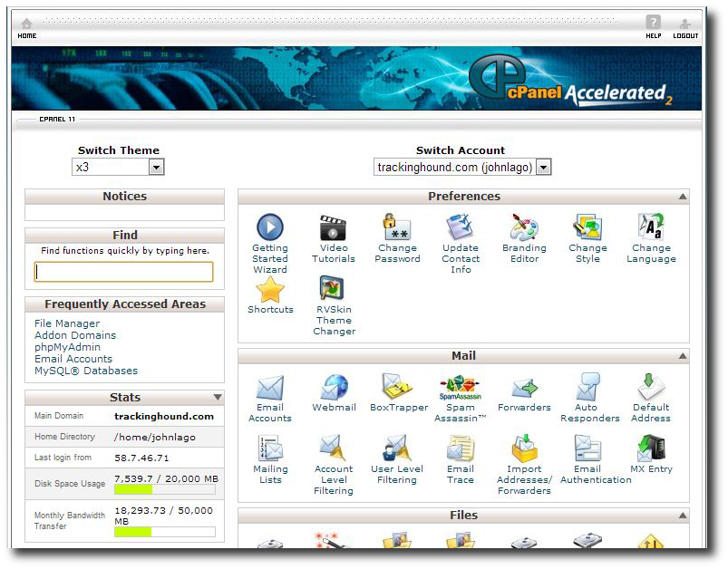Click the Find functions text field
The image size is (728, 569).
[124, 272]
